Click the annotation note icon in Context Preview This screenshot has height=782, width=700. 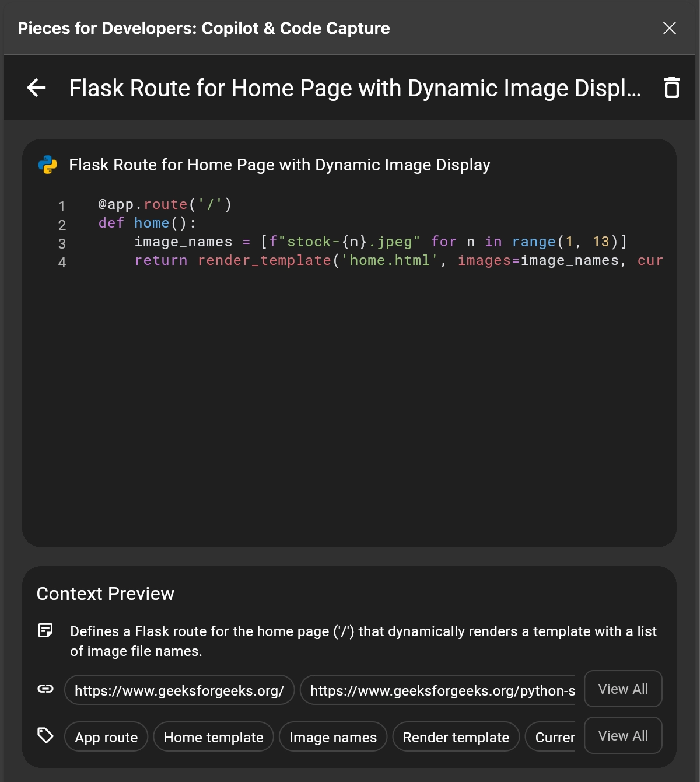click(46, 631)
